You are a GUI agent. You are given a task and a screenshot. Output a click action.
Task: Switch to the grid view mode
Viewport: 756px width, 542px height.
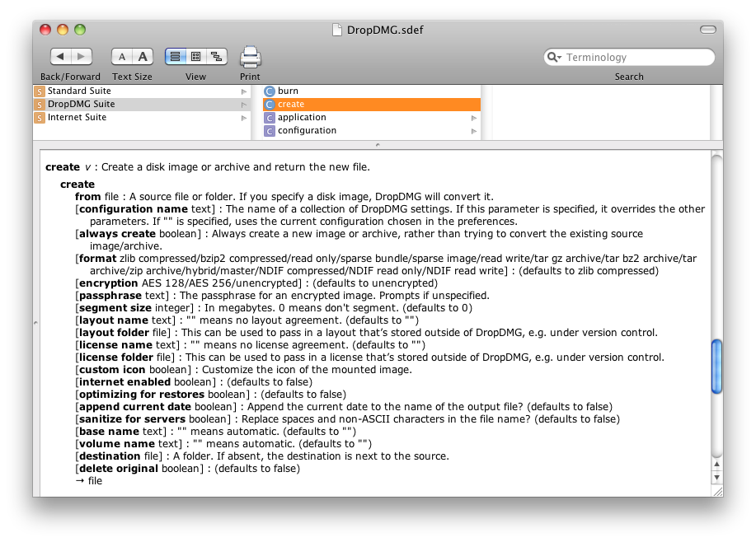[195, 57]
